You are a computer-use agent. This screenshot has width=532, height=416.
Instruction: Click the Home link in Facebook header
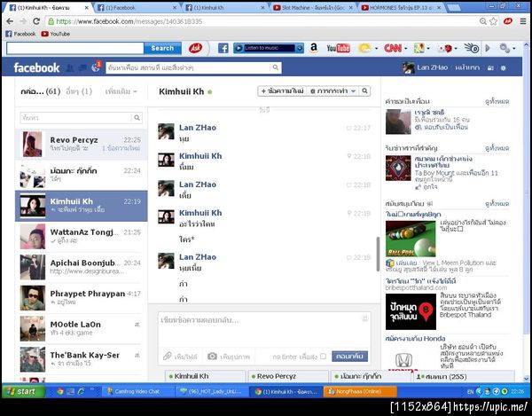(467, 68)
